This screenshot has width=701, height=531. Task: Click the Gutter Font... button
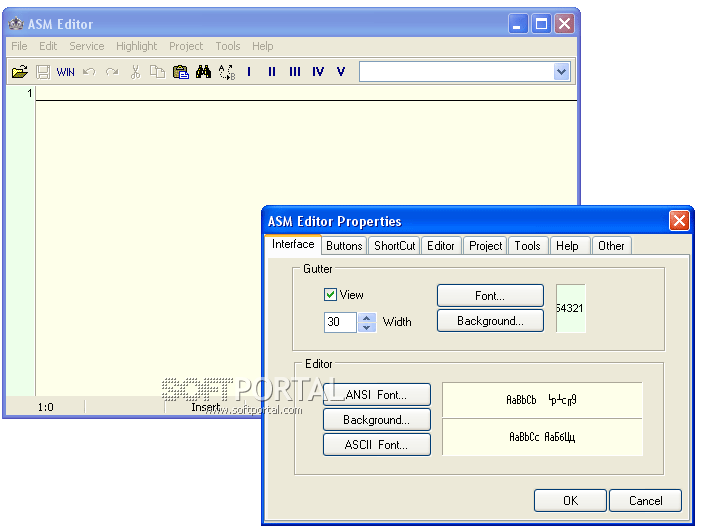click(x=490, y=295)
